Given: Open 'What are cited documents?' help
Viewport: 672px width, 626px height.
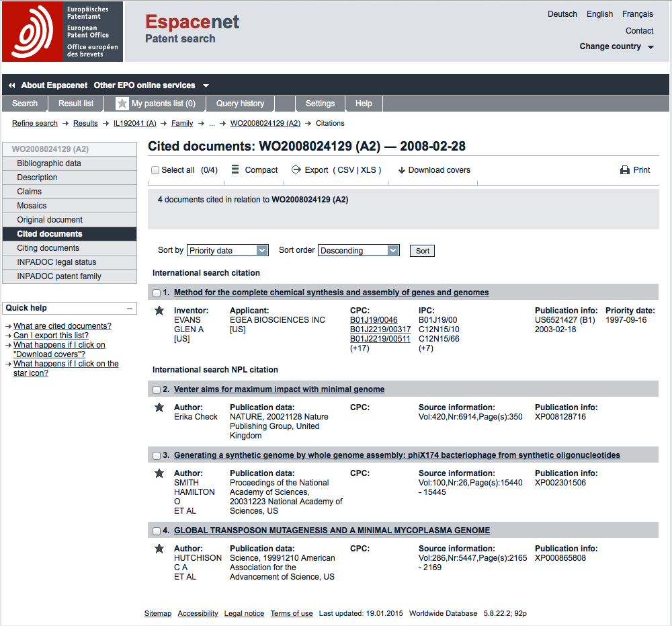Looking at the screenshot, I should (62, 326).
